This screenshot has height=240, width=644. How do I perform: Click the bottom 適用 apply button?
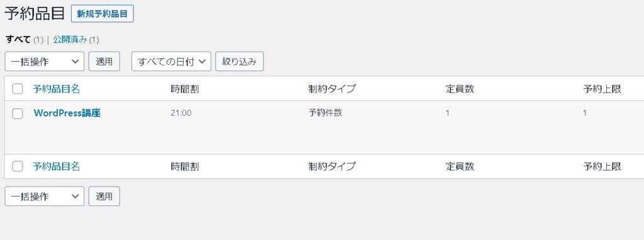point(104,197)
